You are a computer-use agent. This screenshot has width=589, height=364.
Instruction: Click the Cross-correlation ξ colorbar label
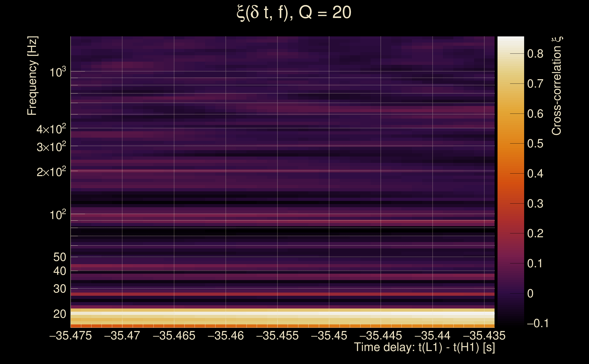(557, 86)
